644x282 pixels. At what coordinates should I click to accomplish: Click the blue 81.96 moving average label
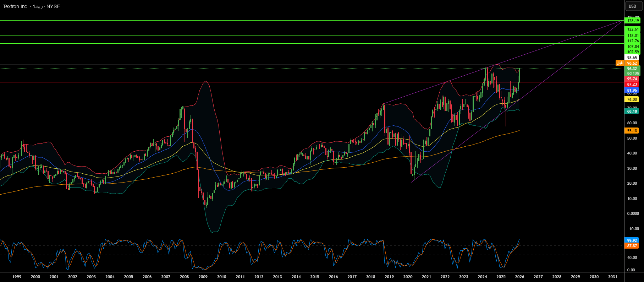pos(632,90)
